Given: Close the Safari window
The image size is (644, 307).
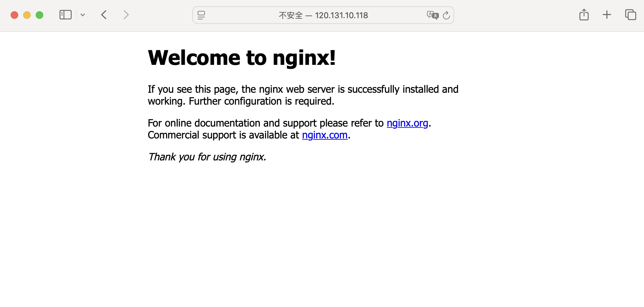Looking at the screenshot, I should (14, 15).
